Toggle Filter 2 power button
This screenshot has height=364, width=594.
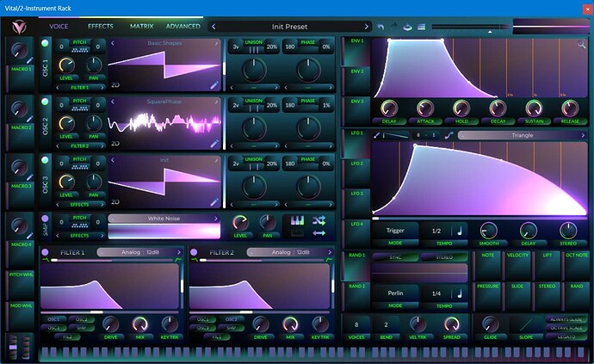pyautogui.click(x=194, y=252)
